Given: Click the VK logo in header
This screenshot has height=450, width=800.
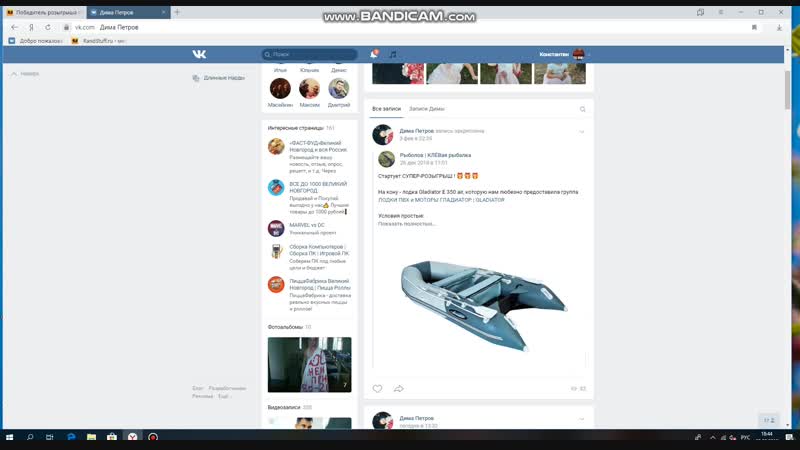Looking at the screenshot, I should coord(199,54).
